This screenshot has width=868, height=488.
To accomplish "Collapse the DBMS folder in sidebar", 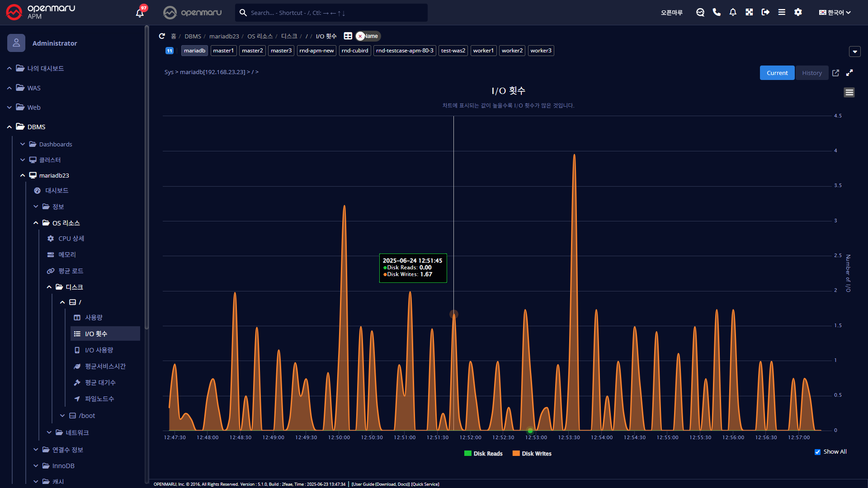I will [x=9, y=127].
